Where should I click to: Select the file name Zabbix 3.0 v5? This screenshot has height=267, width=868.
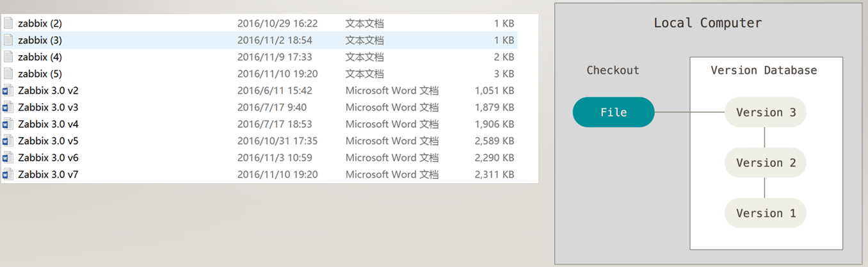48,140
